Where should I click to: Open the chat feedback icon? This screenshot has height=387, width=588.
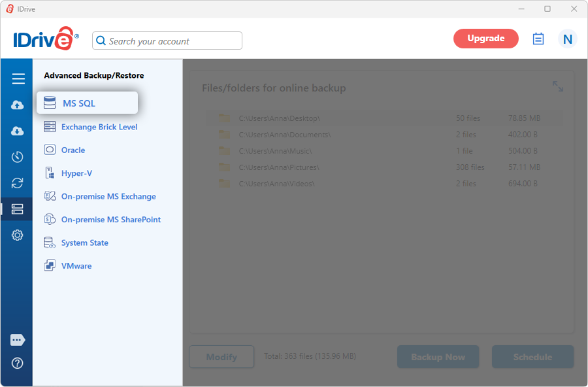pyautogui.click(x=18, y=340)
